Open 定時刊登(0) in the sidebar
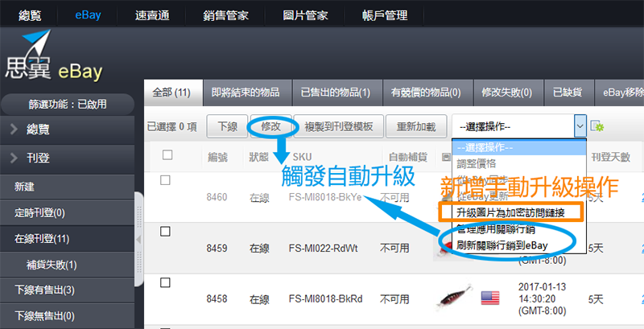Image resolution: width=644 pixels, height=329 pixels. coord(68,212)
